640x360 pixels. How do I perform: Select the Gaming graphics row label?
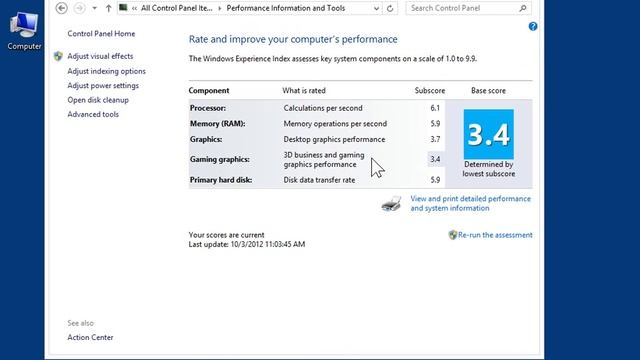tap(220, 160)
